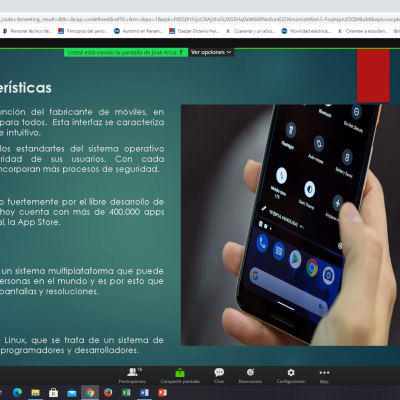
Task: Click the 'programadores y desarrolladores.' text line
Action: point(70,350)
